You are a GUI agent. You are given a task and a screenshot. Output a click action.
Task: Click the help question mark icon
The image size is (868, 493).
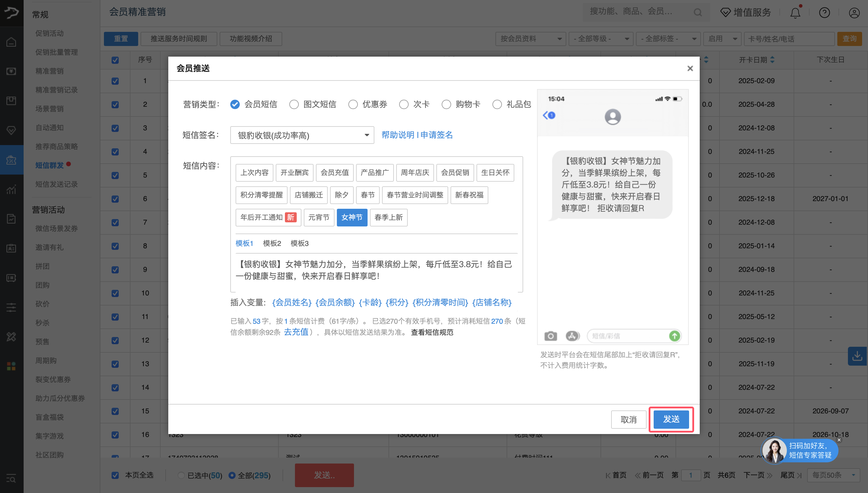point(824,12)
